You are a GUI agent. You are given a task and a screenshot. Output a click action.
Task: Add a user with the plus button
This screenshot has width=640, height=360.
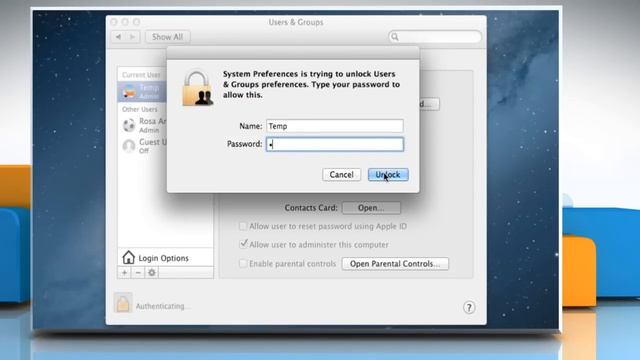[x=124, y=273]
